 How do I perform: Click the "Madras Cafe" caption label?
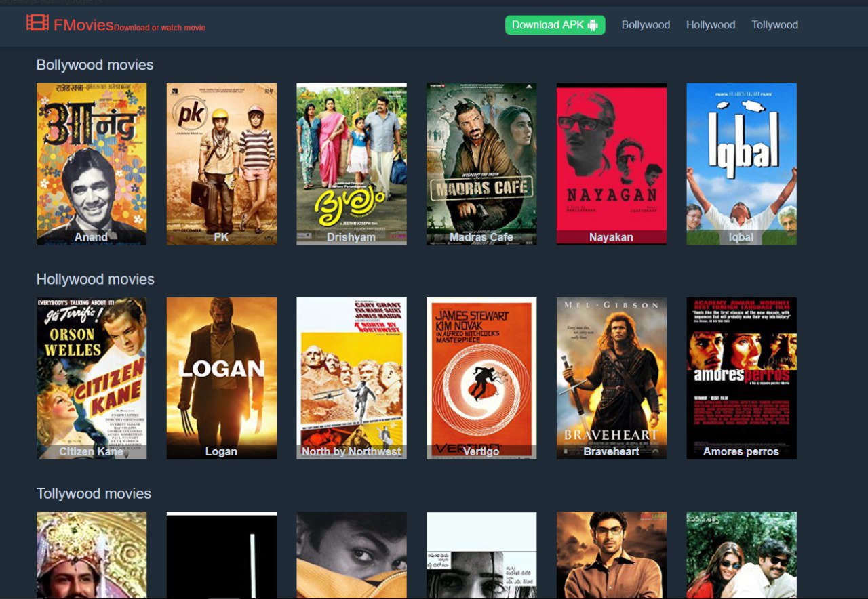click(481, 237)
